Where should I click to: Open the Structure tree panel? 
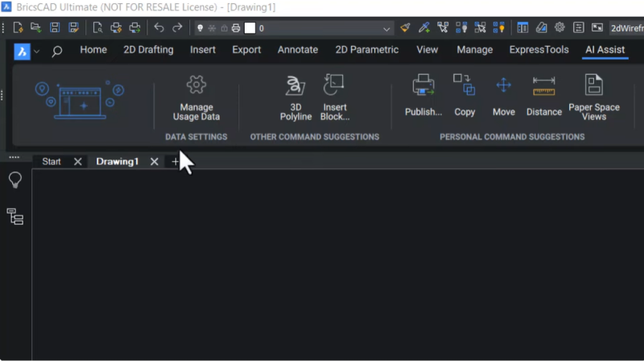(15, 217)
